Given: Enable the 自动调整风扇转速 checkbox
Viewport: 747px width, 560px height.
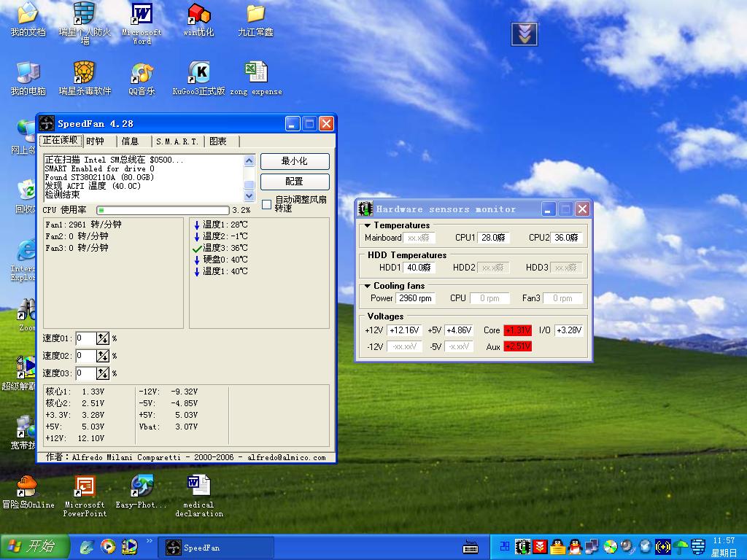Looking at the screenshot, I should point(266,204).
